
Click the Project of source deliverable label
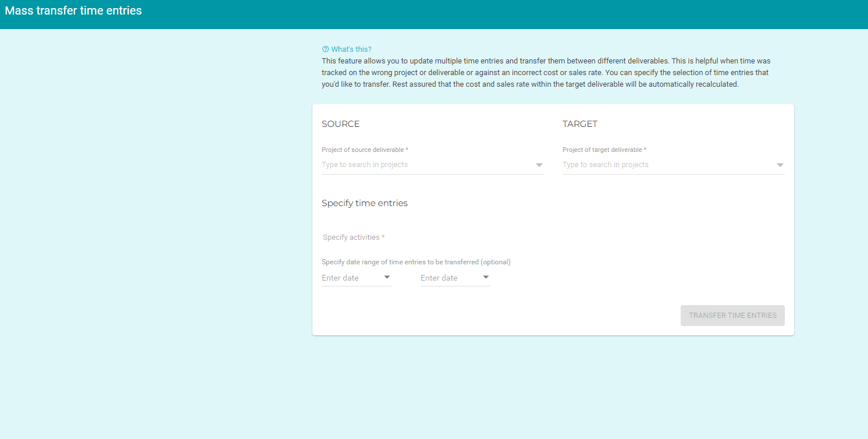pos(365,150)
